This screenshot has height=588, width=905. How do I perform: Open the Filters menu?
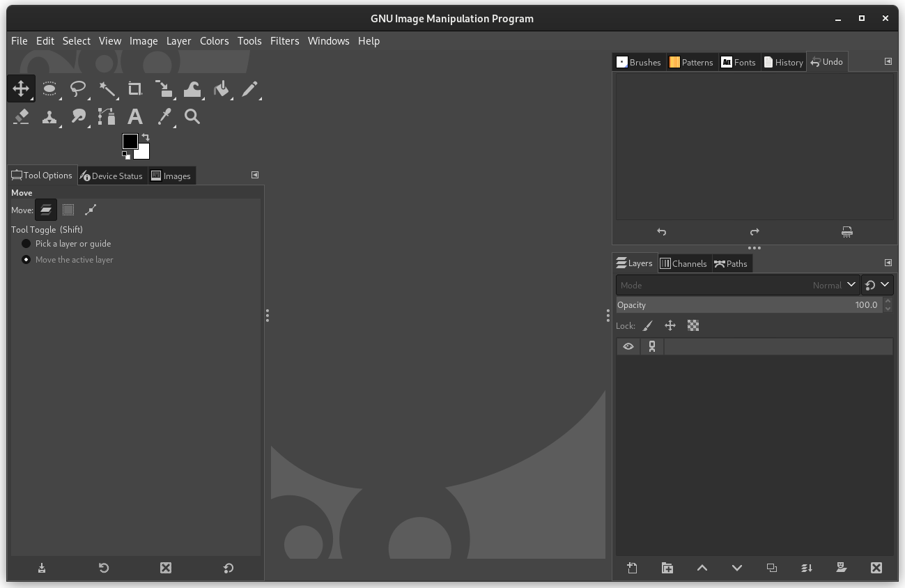point(285,40)
